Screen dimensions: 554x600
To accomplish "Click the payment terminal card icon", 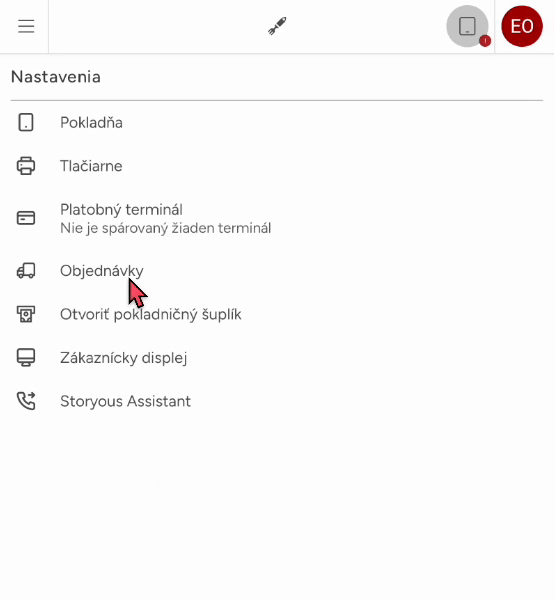I will [x=26, y=218].
